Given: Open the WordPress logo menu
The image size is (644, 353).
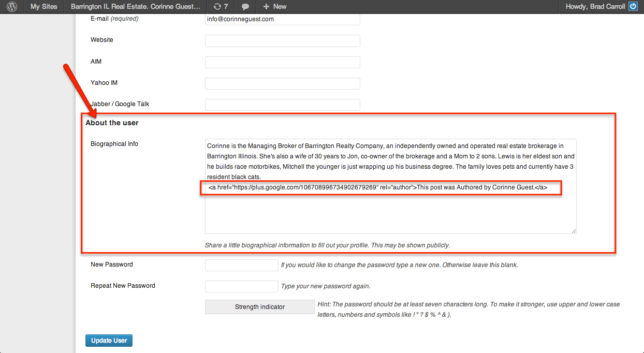Looking at the screenshot, I should 12,7.
